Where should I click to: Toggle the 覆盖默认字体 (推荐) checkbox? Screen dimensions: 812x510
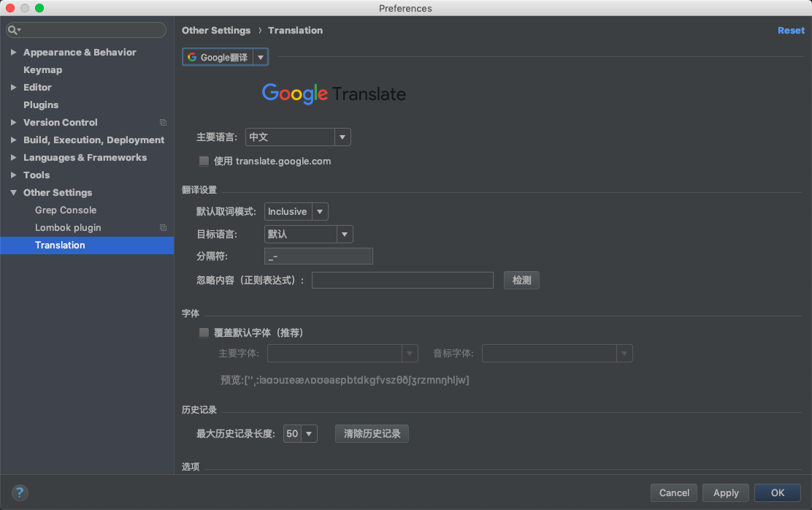204,332
